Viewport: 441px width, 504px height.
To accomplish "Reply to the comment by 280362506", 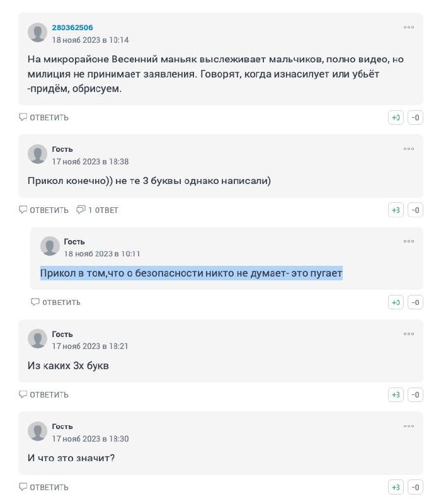I will pyautogui.click(x=43, y=118).
